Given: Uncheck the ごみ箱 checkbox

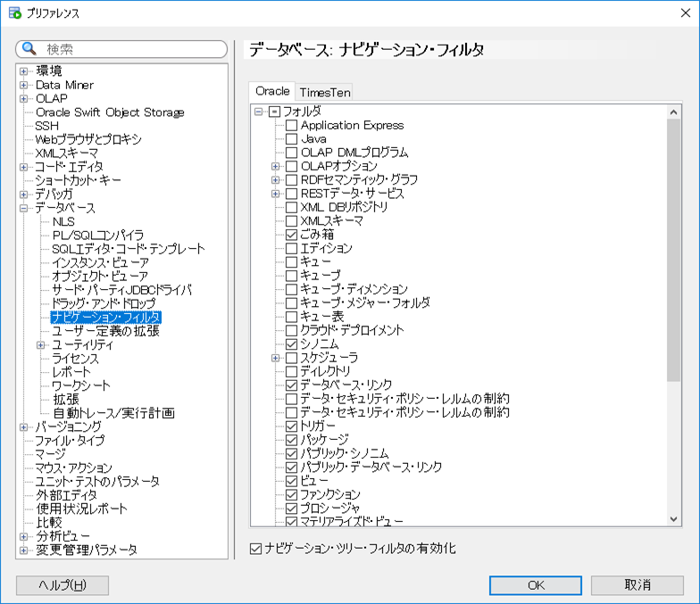Looking at the screenshot, I should pos(291,235).
